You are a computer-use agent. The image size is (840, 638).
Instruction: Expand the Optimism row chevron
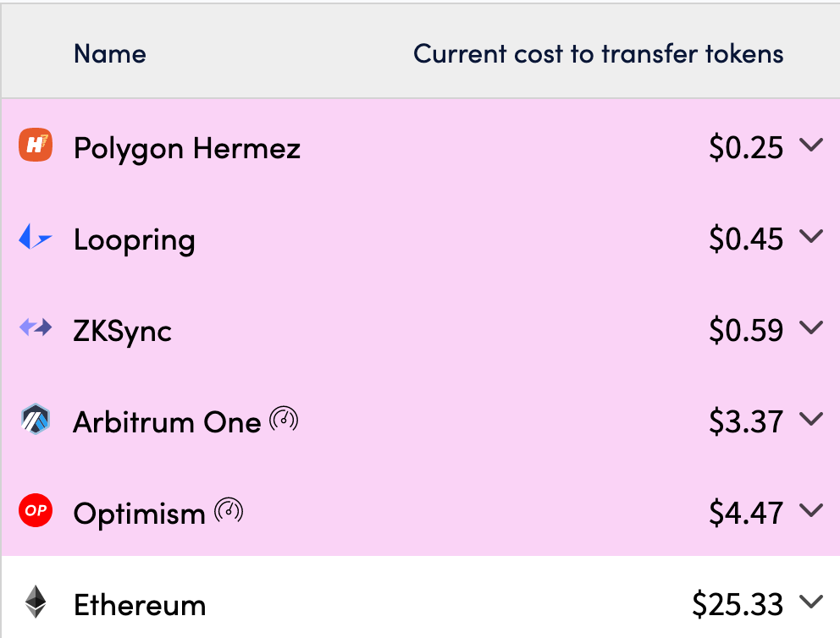810,510
